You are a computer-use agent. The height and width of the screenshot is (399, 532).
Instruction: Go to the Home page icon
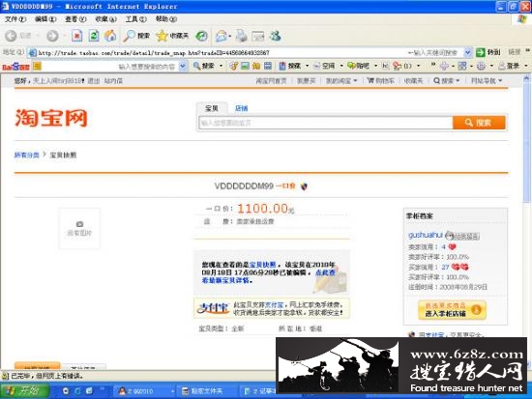pos(110,36)
